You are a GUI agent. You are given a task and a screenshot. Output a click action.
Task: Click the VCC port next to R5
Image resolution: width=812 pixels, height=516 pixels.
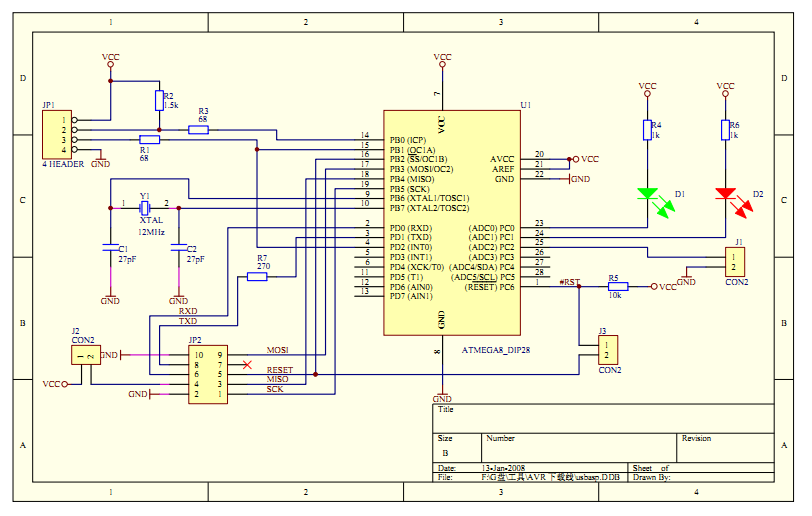point(663,286)
